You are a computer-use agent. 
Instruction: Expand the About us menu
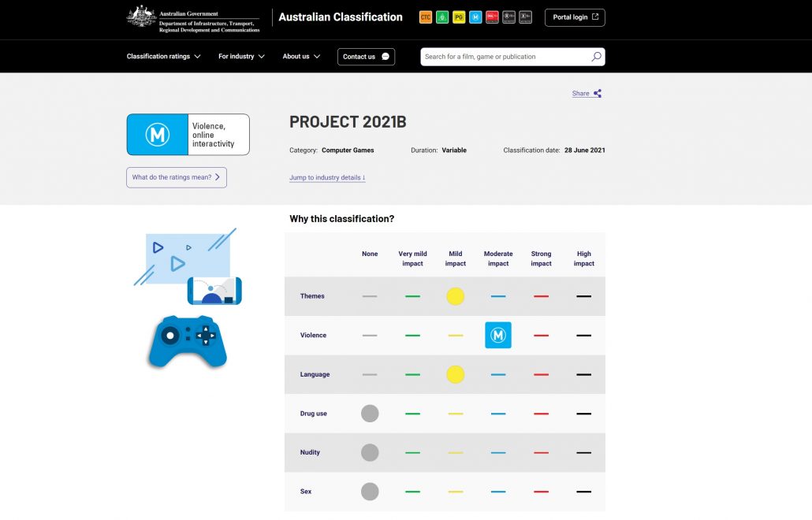(301, 57)
